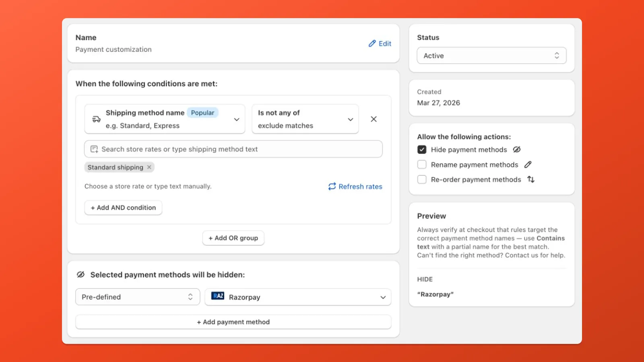This screenshot has width=644, height=362.
Task: Open the Pre-defined payment type dropdown
Action: click(x=137, y=296)
